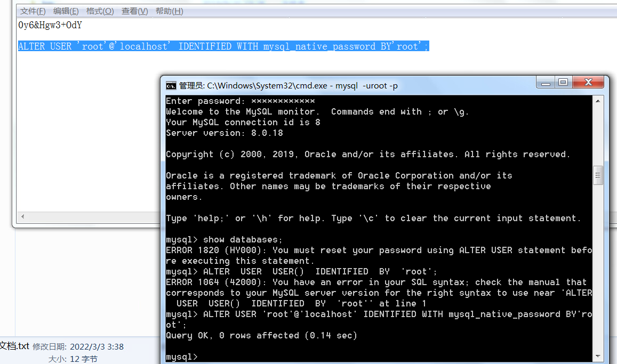Image resolution: width=617 pixels, height=364 pixels.
Task: Click the 'Your MySQL connection id is 8' line
Action: click(x=243, y=122)
